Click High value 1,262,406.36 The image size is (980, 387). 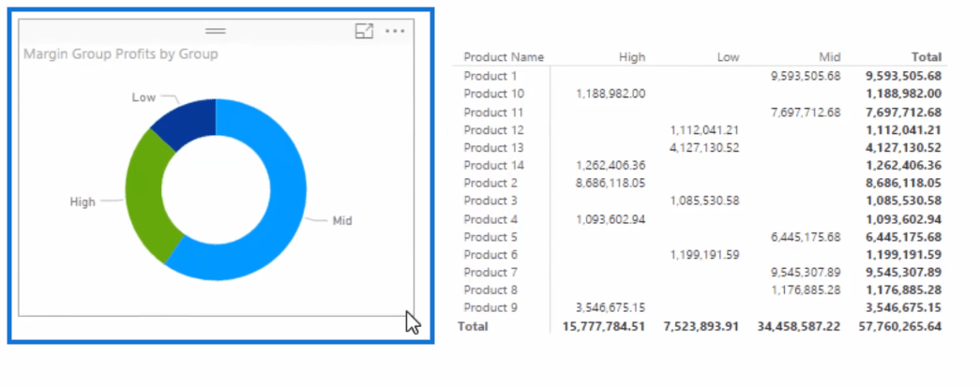click(x=611, y=166)
